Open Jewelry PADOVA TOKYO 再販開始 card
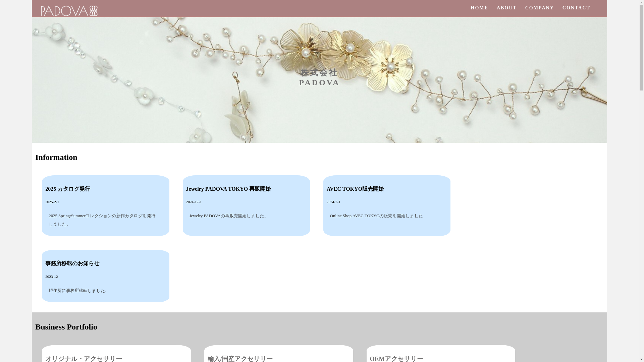This screenshot has height=362, width=644. (x=246, y=205)
